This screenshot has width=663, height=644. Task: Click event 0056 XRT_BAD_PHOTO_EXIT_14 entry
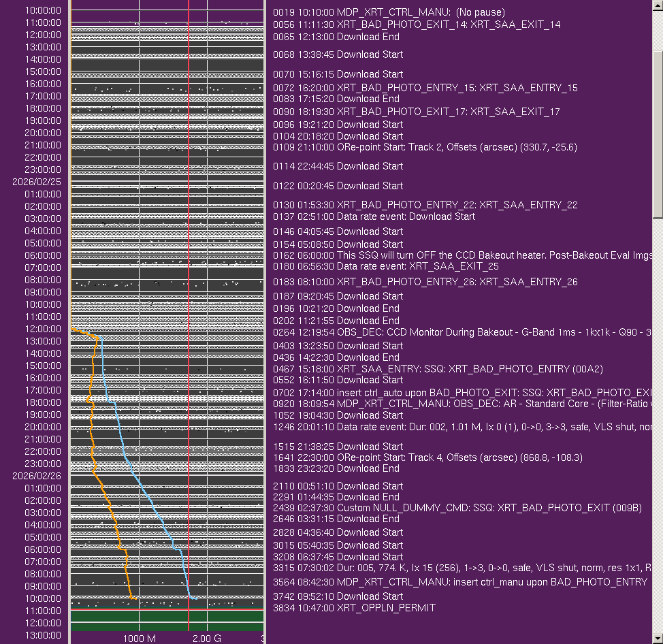[417, 25]
